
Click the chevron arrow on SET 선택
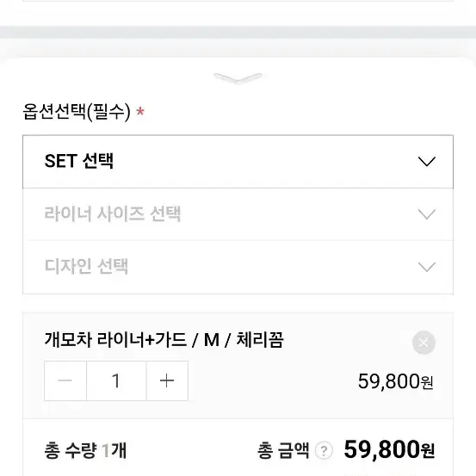427,162
